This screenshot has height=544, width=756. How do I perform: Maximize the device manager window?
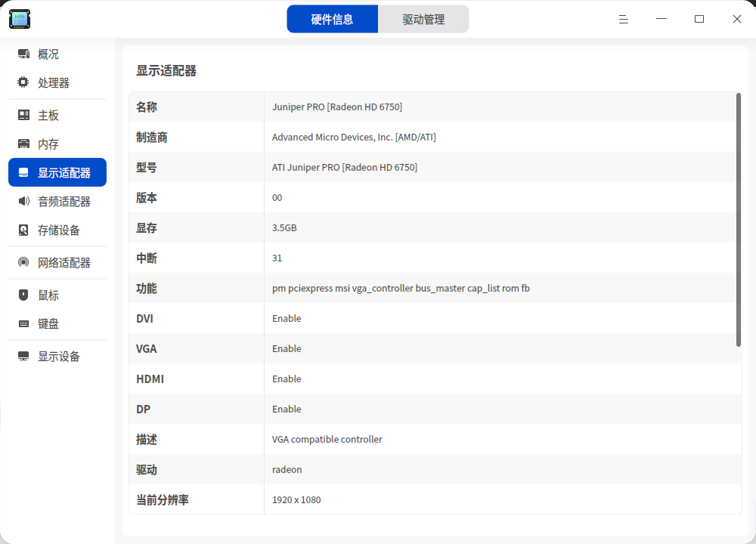[699, 20]
